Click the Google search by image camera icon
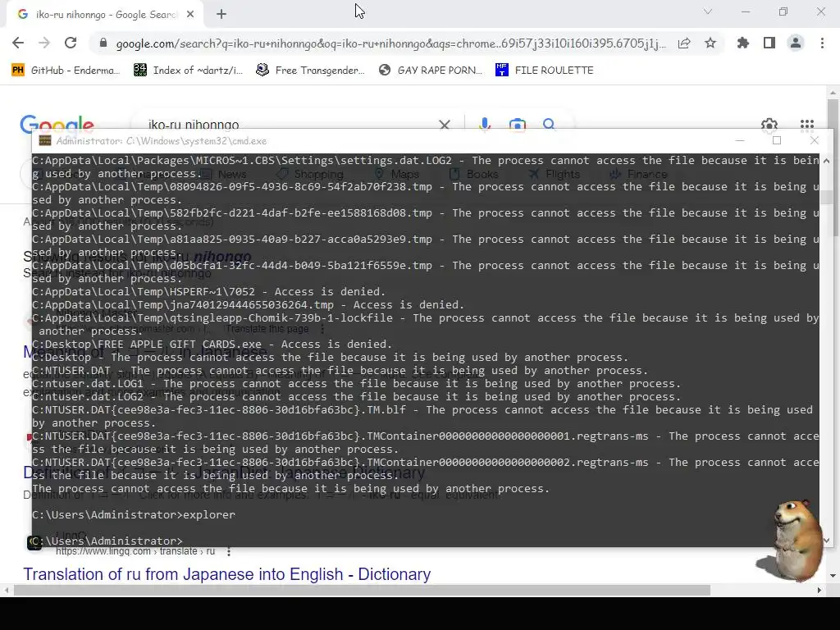The width and height of the screenshot is (840, 630). coord(517,125)
